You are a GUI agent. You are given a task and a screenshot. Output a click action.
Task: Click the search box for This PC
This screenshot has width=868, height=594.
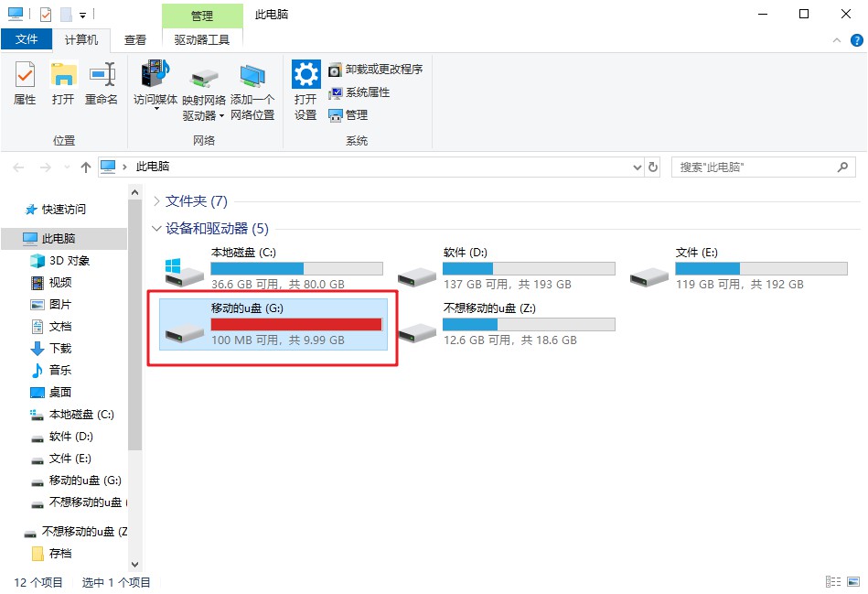pos(755,167)
